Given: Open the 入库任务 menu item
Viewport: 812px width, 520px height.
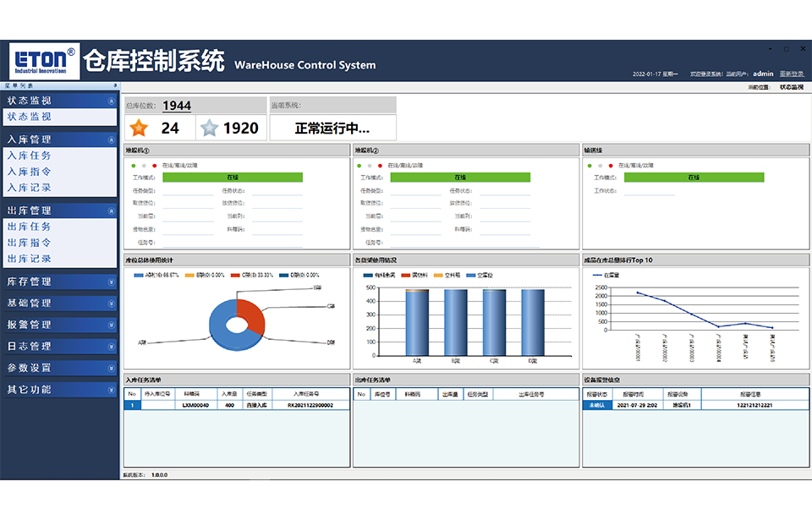Looking at the screenshot, I should point(30,156).
